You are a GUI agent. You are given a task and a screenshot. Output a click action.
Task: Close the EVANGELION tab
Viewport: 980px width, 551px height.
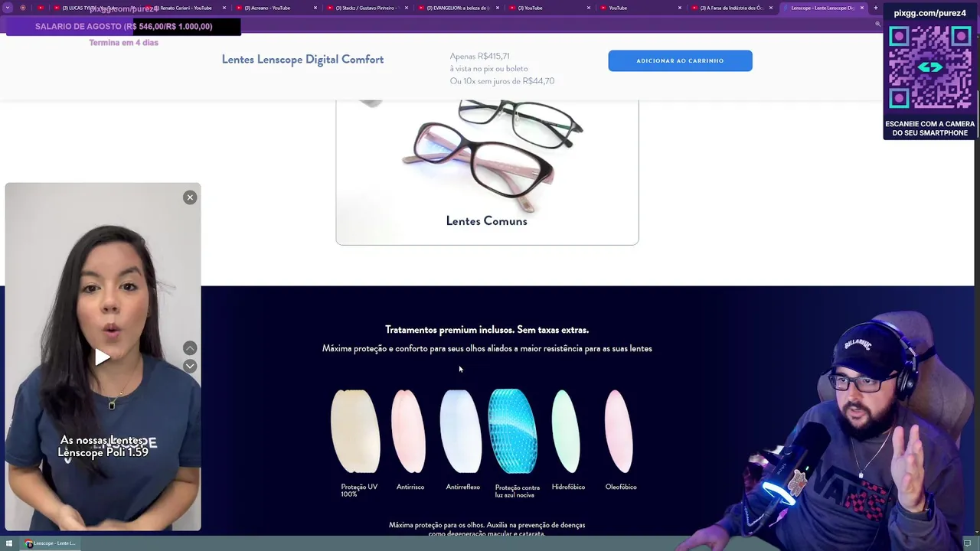click(x=498, y=8)
